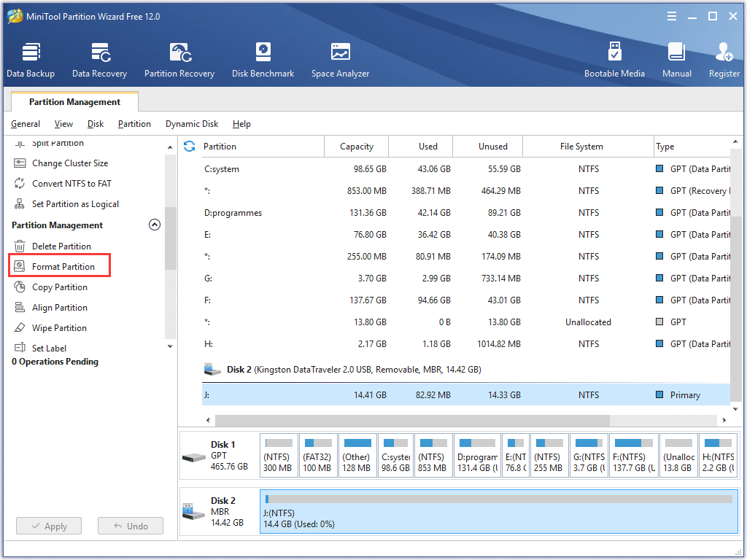Select the J:(NTFS) 14.4 GB disk bar
This screenshot has width=747, height=560.
click(x=499, y=511)
